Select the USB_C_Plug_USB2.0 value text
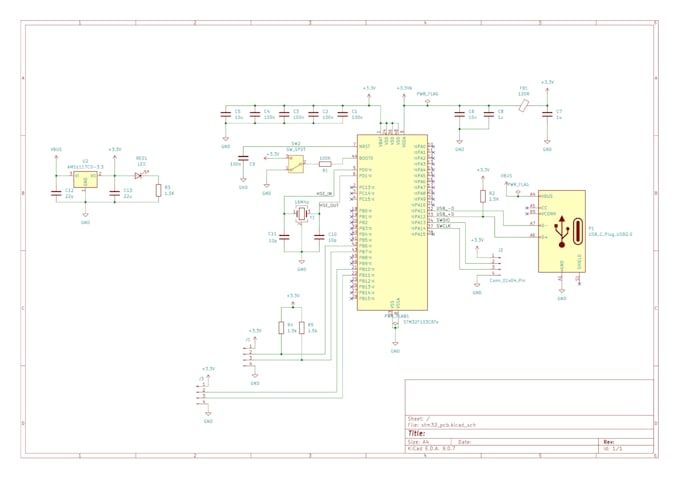680x479 pixels. tap(610, 234)
